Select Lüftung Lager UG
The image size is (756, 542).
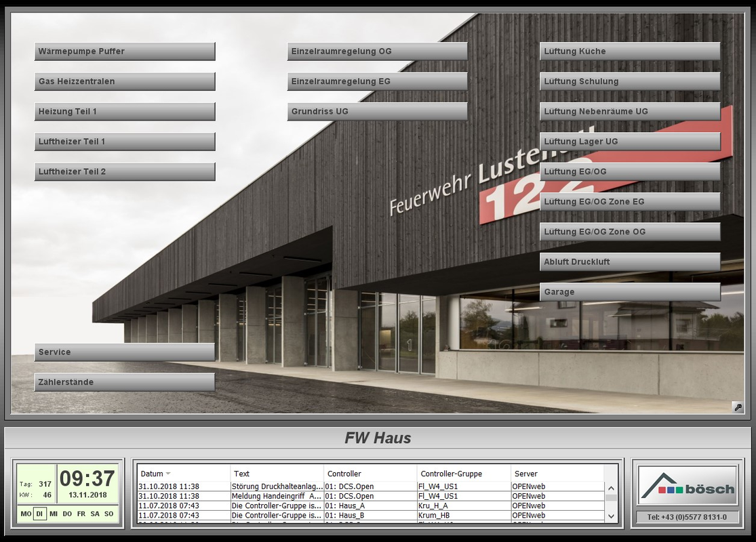pyautogui.click(x=630, y=142)
